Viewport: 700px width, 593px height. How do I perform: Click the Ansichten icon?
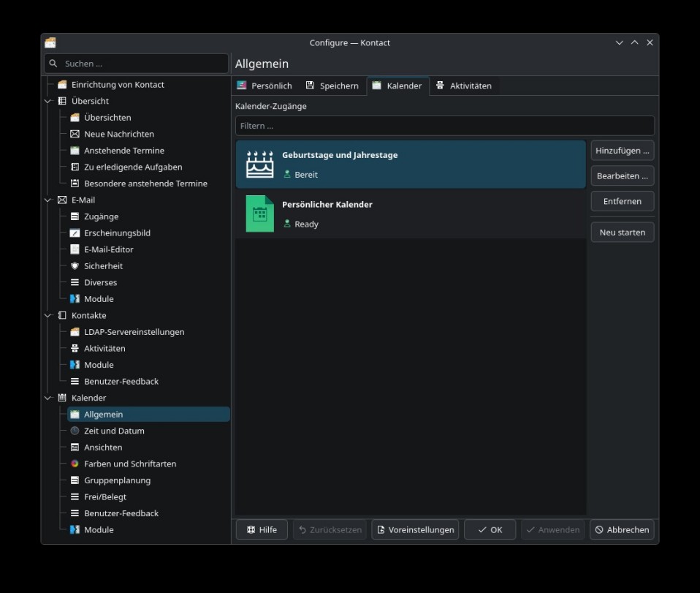[x=75, y=447]
